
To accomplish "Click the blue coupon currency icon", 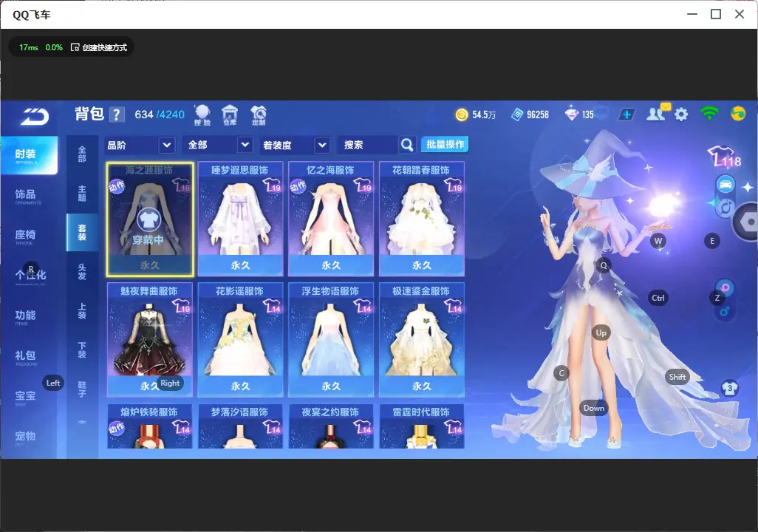I will 517,115.
